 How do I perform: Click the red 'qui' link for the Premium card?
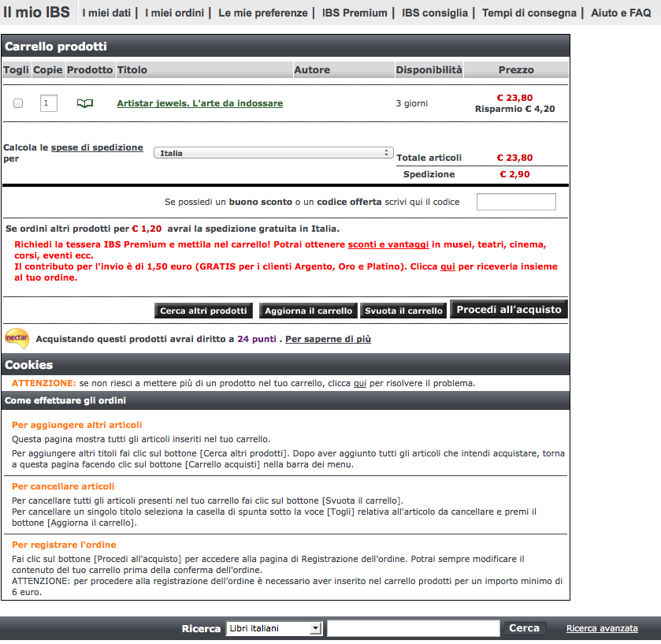click(x=447, y=266)
